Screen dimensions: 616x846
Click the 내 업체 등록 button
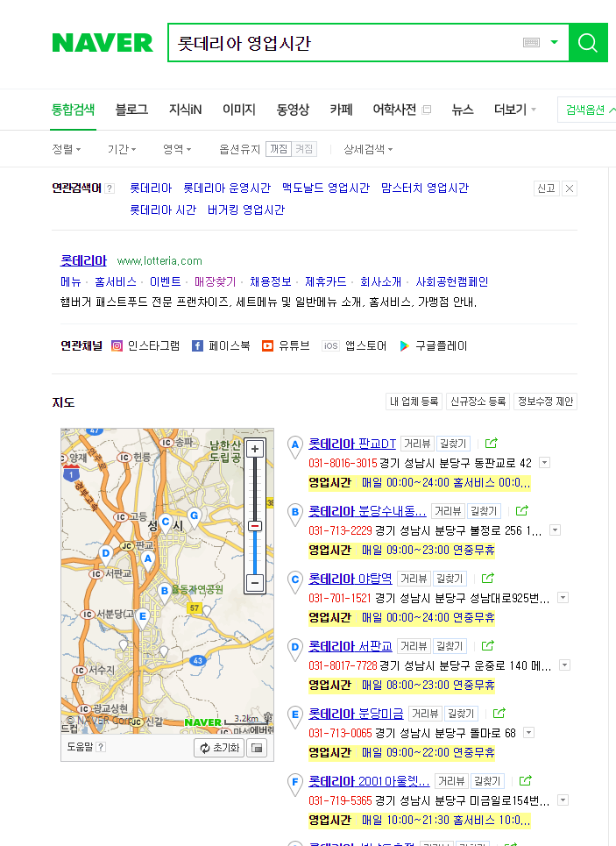[414, 402]
